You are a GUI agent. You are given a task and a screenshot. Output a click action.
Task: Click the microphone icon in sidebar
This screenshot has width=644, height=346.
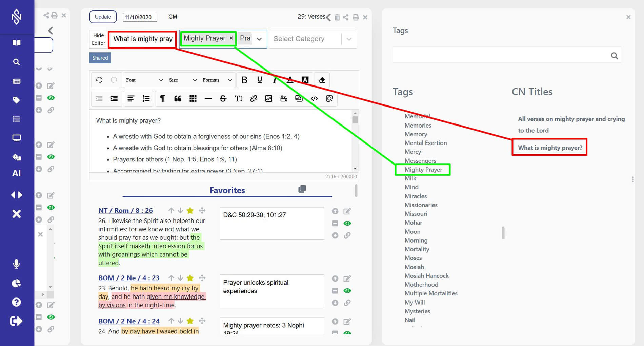click(x=16, y=264)
